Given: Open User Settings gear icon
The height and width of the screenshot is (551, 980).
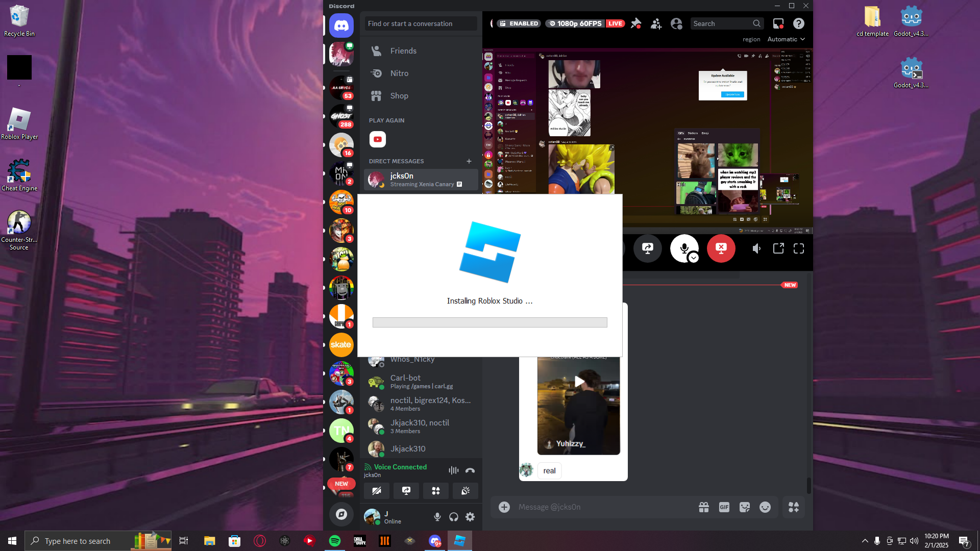Looking at the screenshot, I should [470, 517].
